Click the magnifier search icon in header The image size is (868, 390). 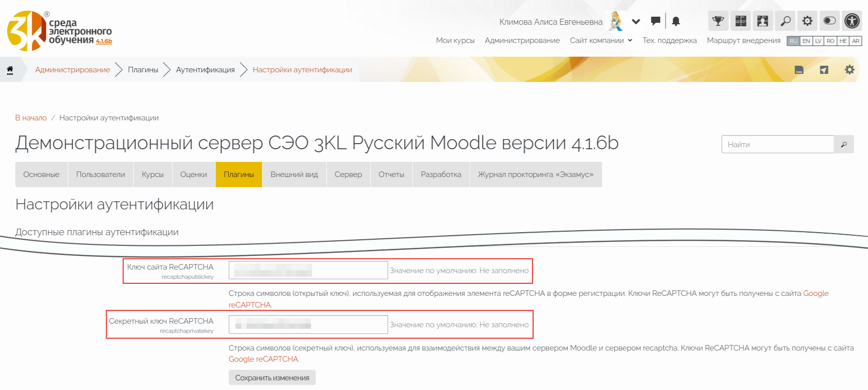785,21
